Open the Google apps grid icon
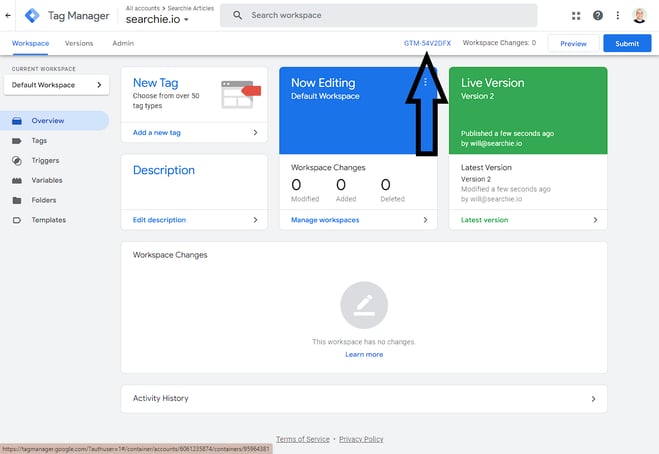This screenshot has width=659, height=454. pyautogui.click(x=576, y=16)
